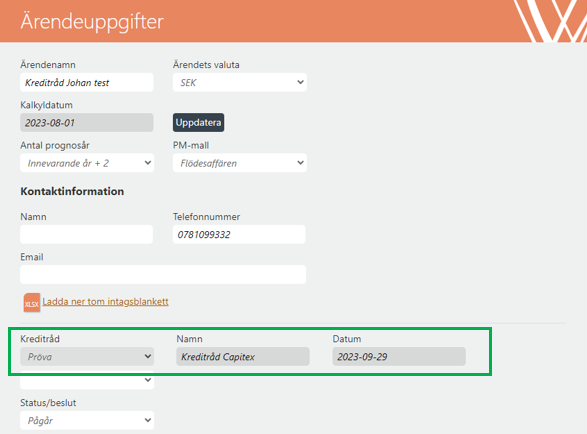This screenshot has height=434, width=587.
Task: Open the Kreditråd Pröva dropdown
Action: [x=87, y=356]
